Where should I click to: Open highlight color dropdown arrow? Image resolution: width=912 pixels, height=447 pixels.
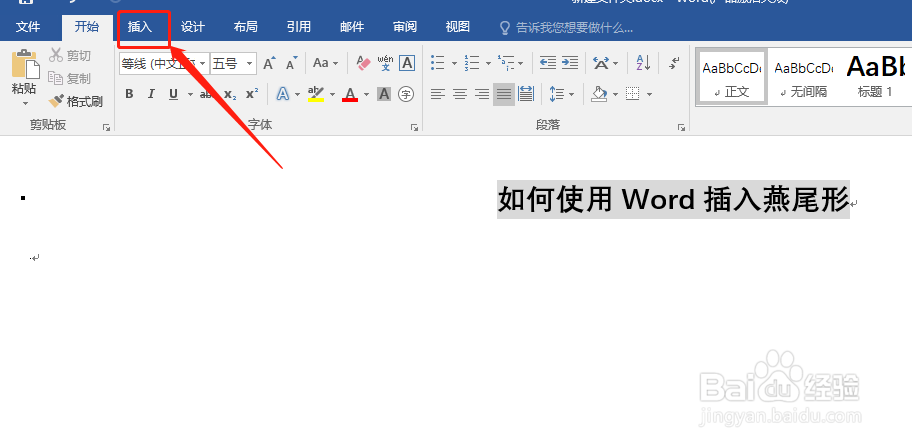pos(333,94)
